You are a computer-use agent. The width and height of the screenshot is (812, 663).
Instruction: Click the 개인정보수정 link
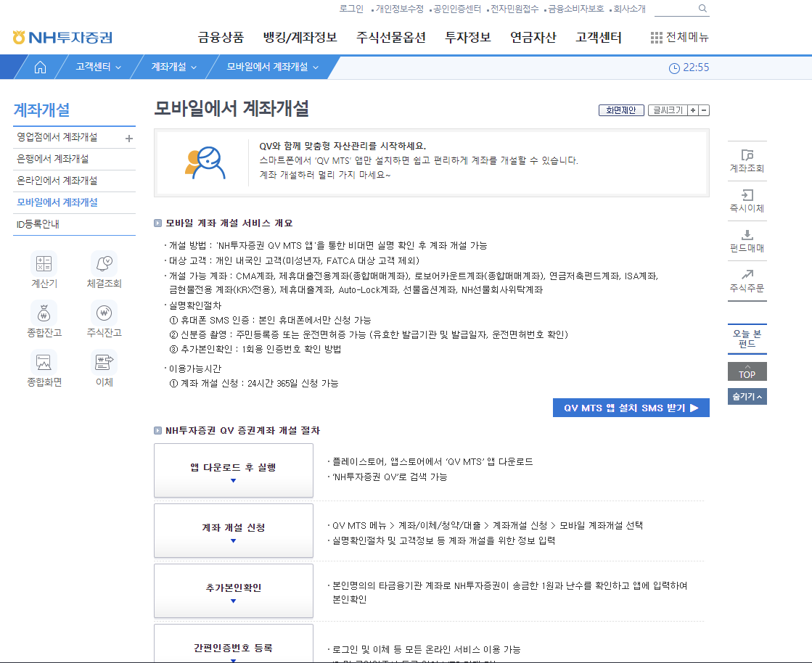pyautogui.click(x=399, y=9)
